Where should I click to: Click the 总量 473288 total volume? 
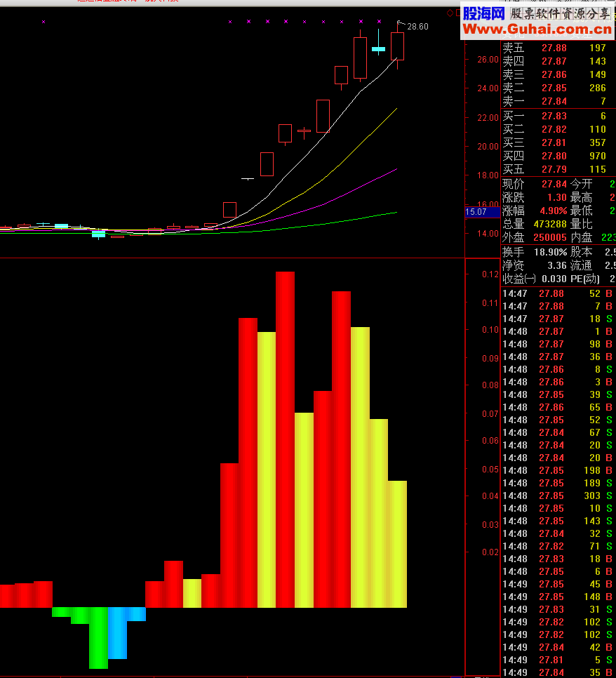tap(550, 224)
